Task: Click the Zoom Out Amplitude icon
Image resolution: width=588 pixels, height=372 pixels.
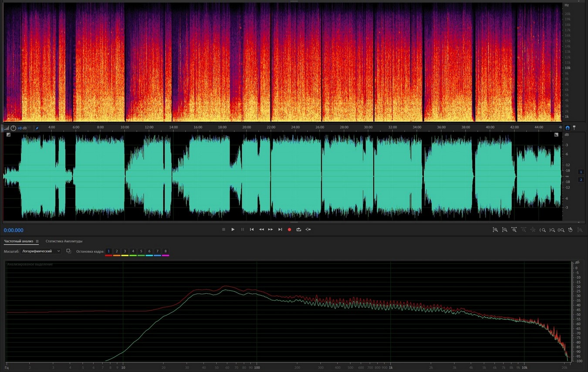Action: click(505, 230)
